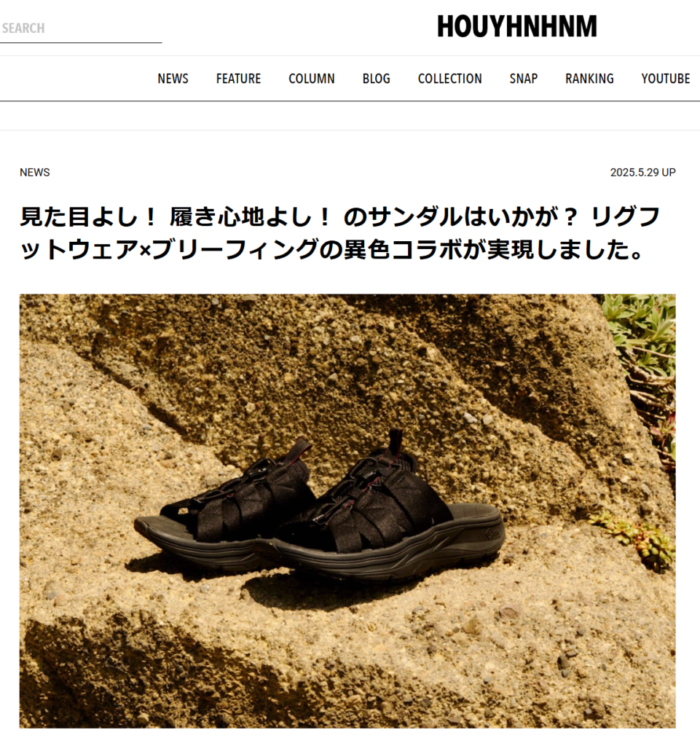
Task: Open the YOUTUBE navigation link
Action: point(665,79)
